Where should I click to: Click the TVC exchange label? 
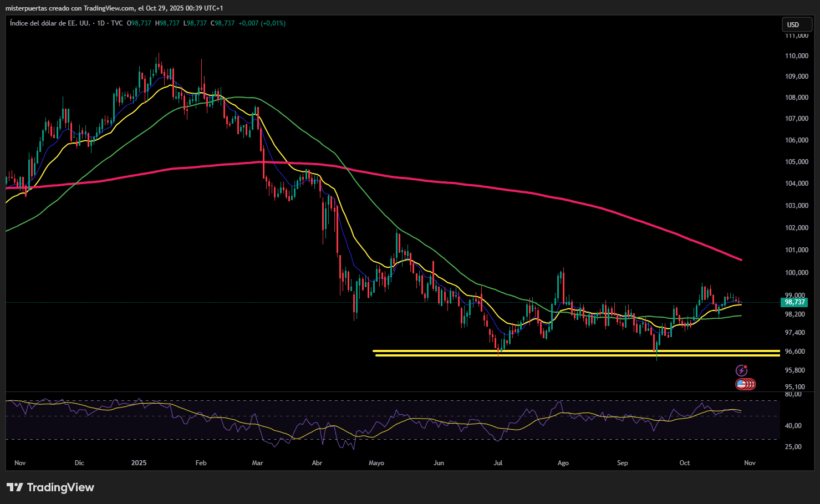pyautogui.click(x=117, y=23)
